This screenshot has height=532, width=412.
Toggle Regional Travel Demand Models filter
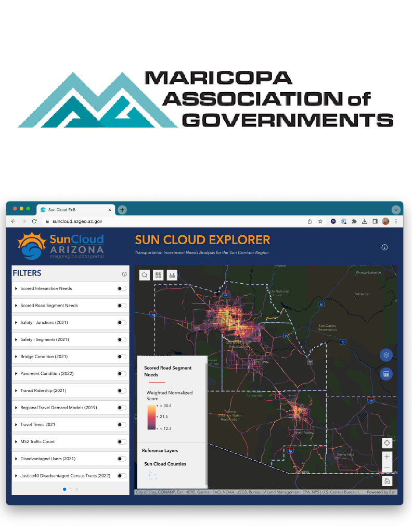[x=122, y=408]
